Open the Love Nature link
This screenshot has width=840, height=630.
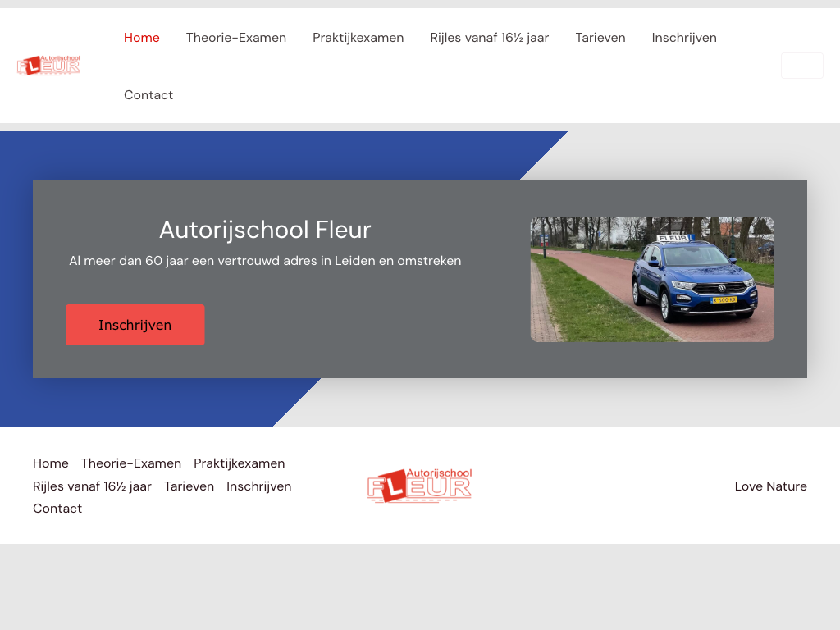tap(770, 486)
